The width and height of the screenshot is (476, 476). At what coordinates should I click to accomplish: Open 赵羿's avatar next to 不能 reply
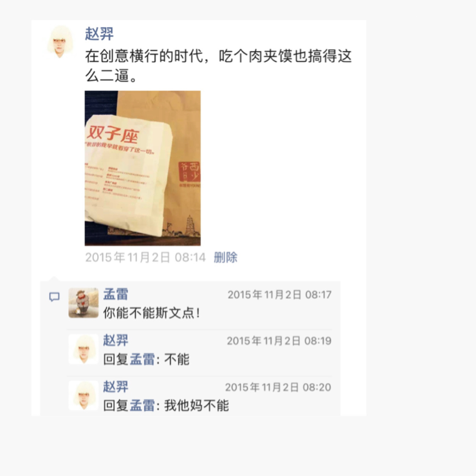tap(83, 349)
